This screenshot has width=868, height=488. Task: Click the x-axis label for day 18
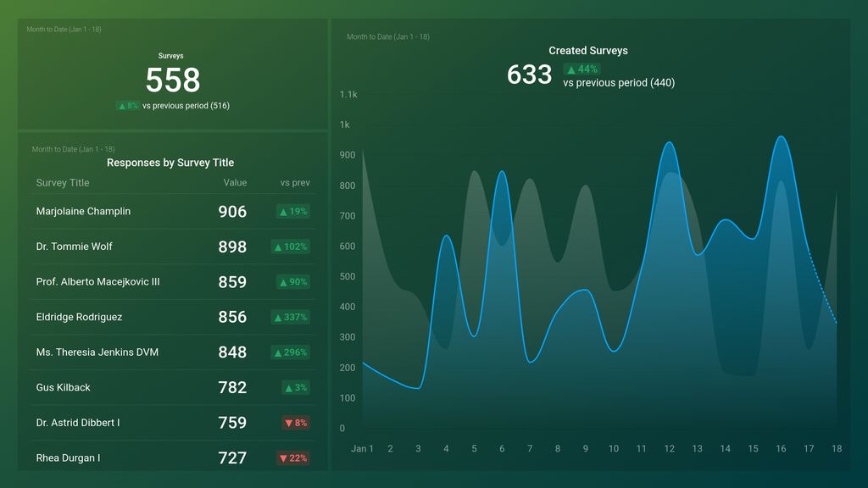tap(837, 449)
